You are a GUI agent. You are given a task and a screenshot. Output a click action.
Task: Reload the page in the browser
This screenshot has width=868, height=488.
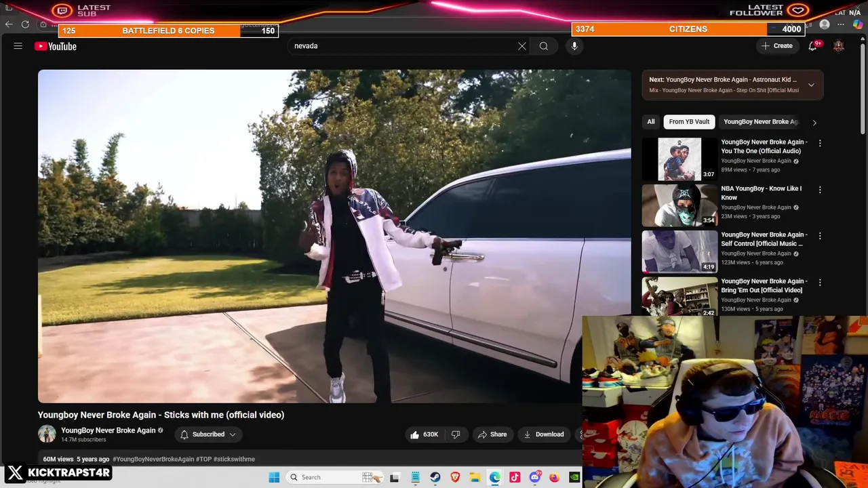coord(25,24)
